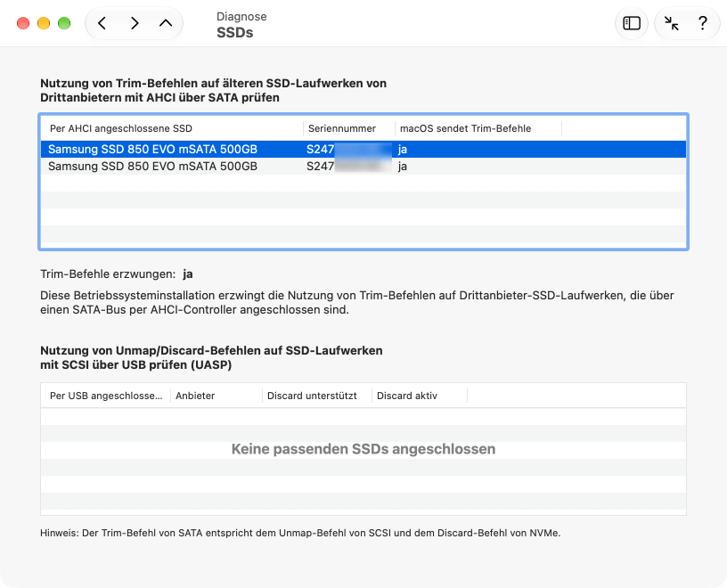Click the 'Discard aktiv' column header
727x588 pixels.
tap(420, 396)
